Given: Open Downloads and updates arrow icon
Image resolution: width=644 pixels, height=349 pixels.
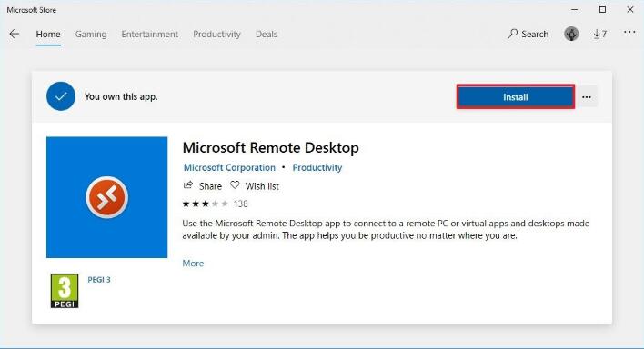Looking at the screenshot, I should 597,34.
